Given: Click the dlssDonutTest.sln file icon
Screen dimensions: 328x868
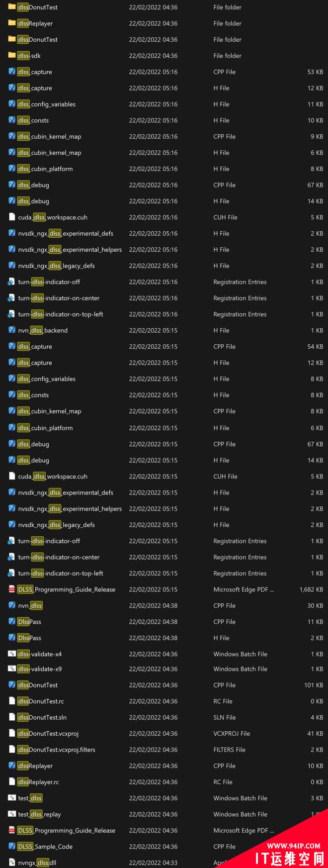Looking at the screenshot, I should click(x=12, y=717).
